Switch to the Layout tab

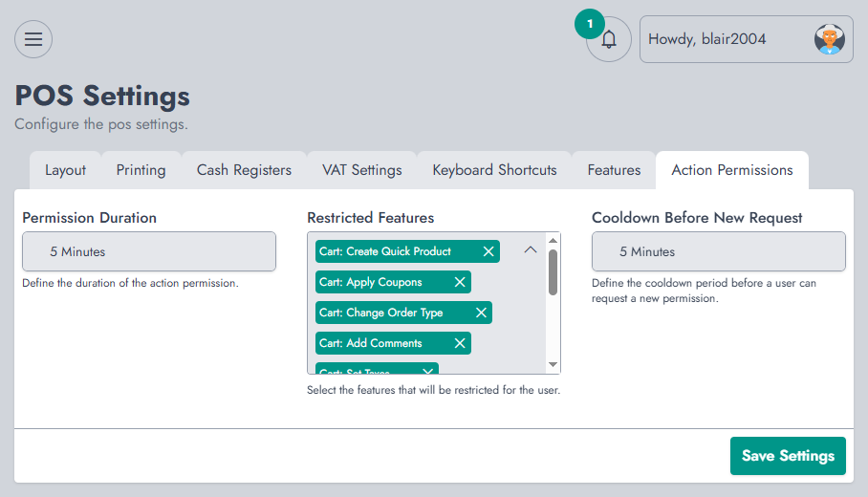point(65,170)
